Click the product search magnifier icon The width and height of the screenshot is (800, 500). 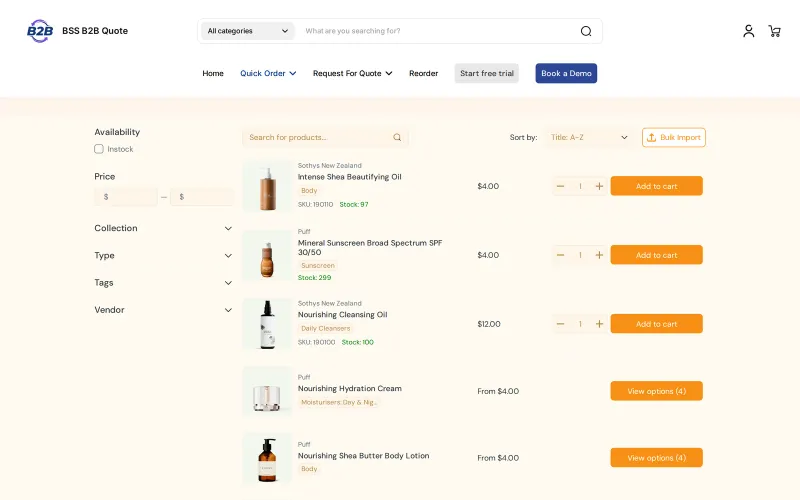[x=397, y=137]
